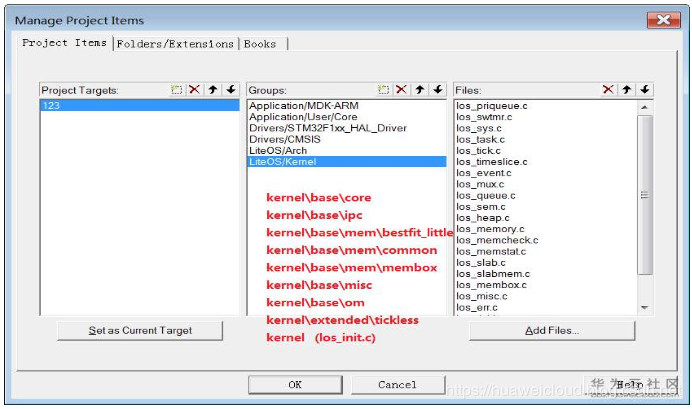Click Files list scrollbar up arrow
This screenshot has height=409, width=692.
click(645, 107)
